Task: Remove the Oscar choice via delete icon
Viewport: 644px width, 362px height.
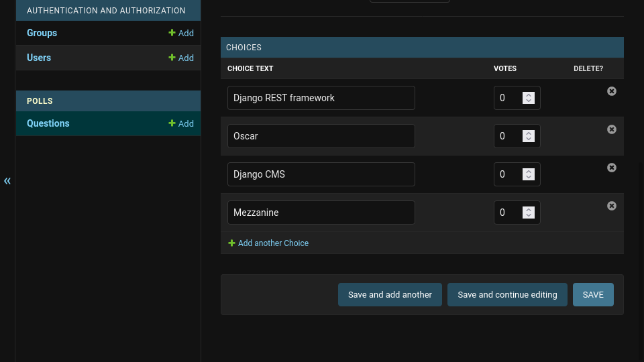Action: [612, 129]
